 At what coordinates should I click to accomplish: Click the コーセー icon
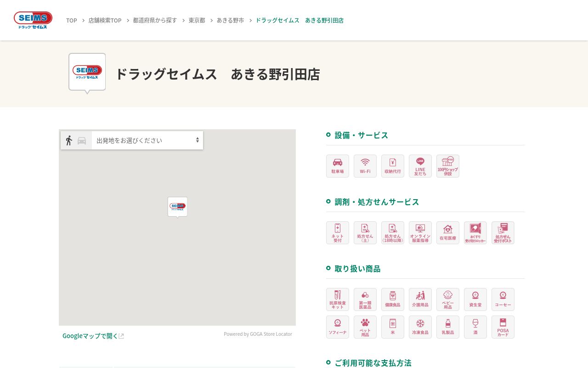(503, 299)
